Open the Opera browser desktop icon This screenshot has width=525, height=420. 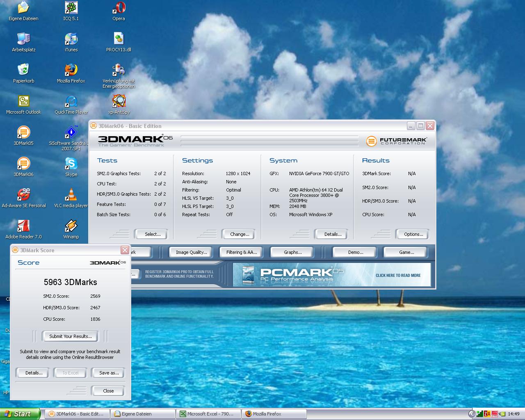(x=119, y=11)
